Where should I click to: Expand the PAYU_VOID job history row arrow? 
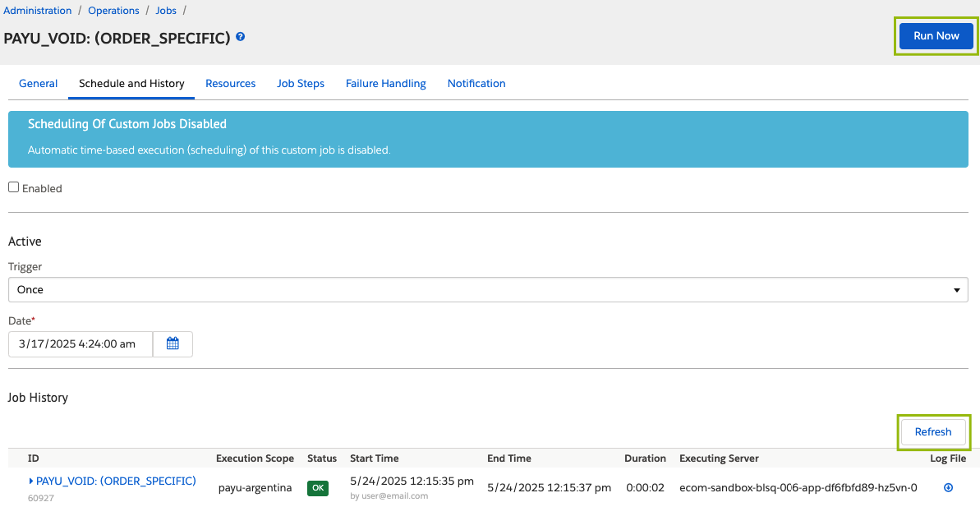click(x=30, y=481)
